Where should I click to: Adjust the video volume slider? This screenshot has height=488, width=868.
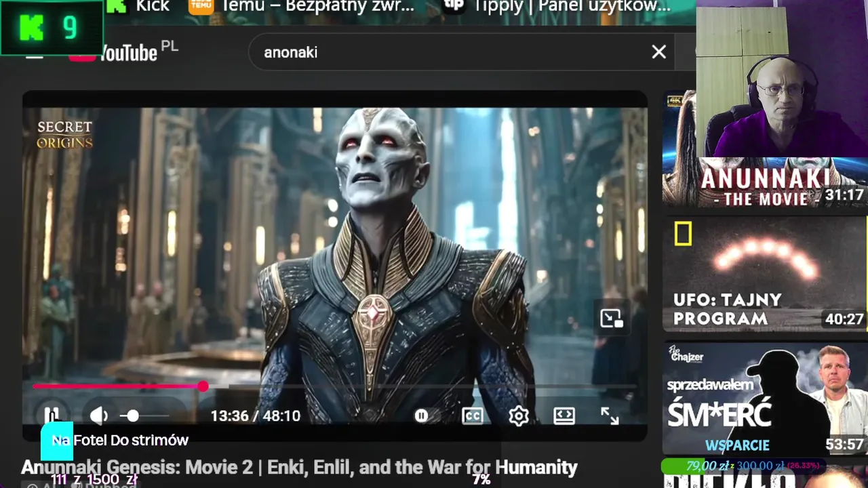tap(144, 415)
